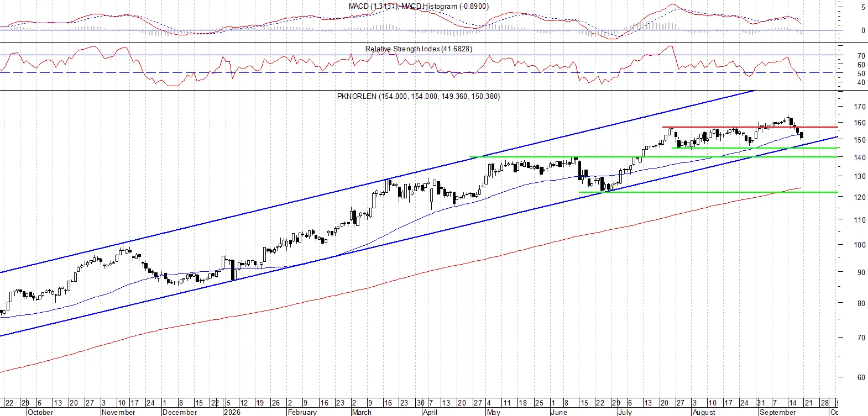Select the 80 price axis value
This screenshot has width=868, height=416.
pos(861,303)
